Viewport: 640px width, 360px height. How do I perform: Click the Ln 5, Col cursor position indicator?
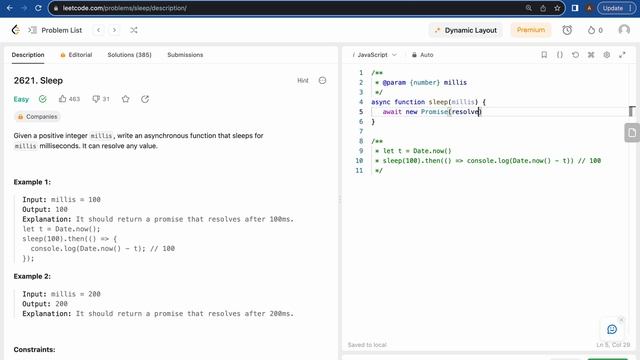click(x=613, y=344)
